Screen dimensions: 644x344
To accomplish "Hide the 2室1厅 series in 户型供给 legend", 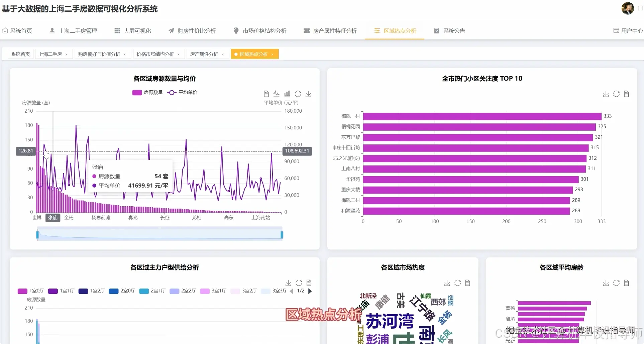I will click(x=152, y=291).
